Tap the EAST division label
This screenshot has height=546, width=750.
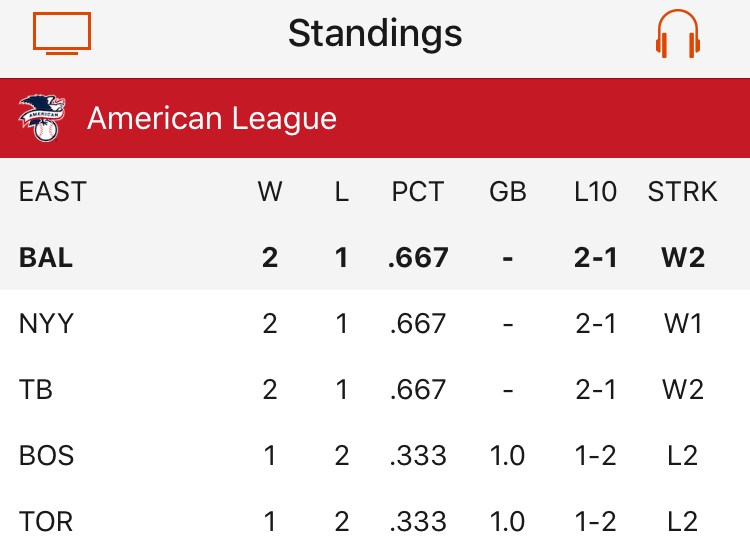pyautogui.click(x=53, y=191)
